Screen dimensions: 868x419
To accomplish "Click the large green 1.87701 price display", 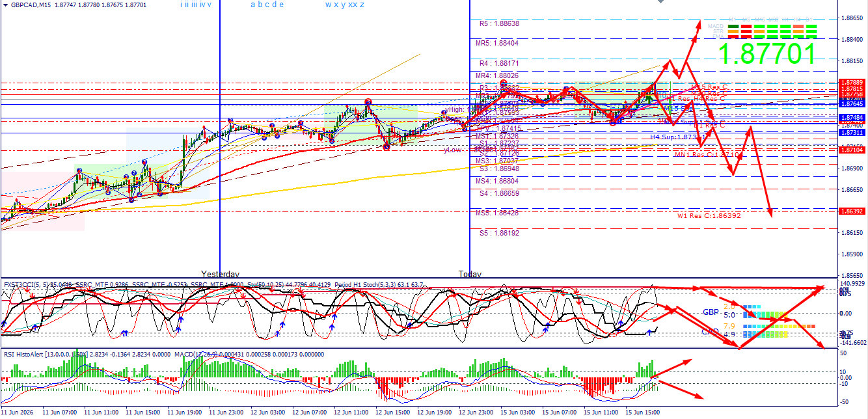I will [x=767, y=54].
